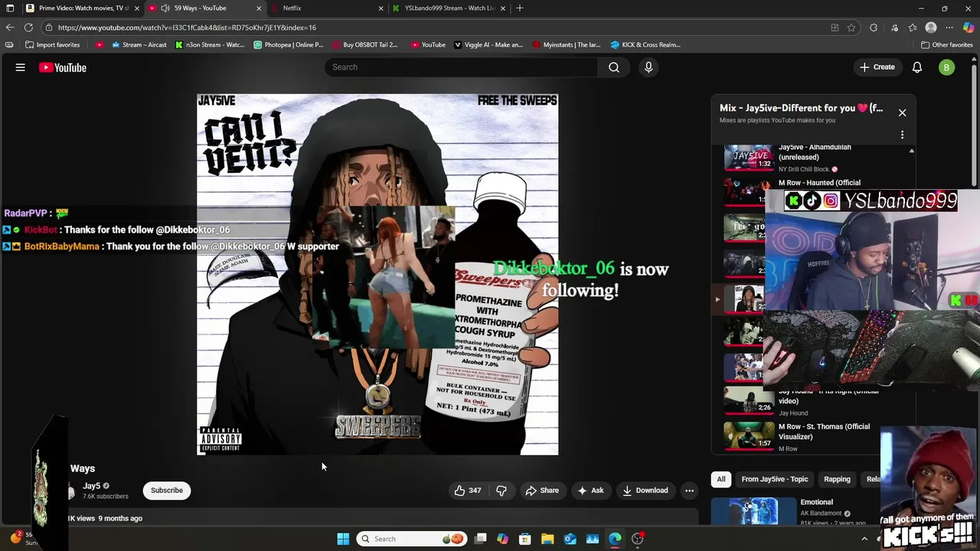This screenshot has height=551, width=980.
Task: Open the browser settings ellipsis menu
Action: [x=949, y=28]
